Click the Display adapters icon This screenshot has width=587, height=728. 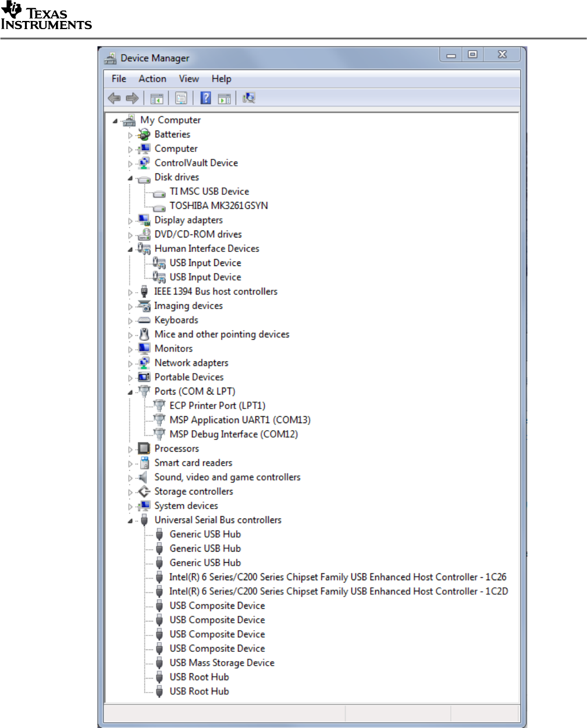click(x=144, y=220)
